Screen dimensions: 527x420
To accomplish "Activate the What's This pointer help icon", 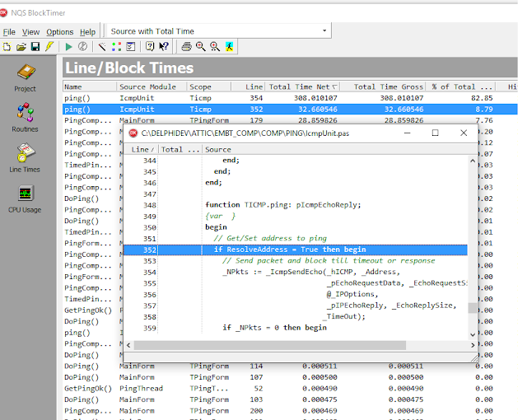I will pos(164,46).
